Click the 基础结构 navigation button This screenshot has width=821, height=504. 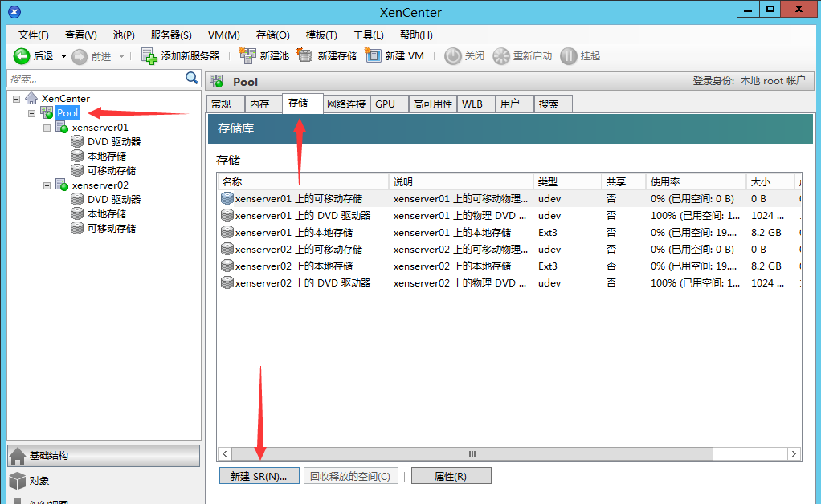tap(104, 455)
